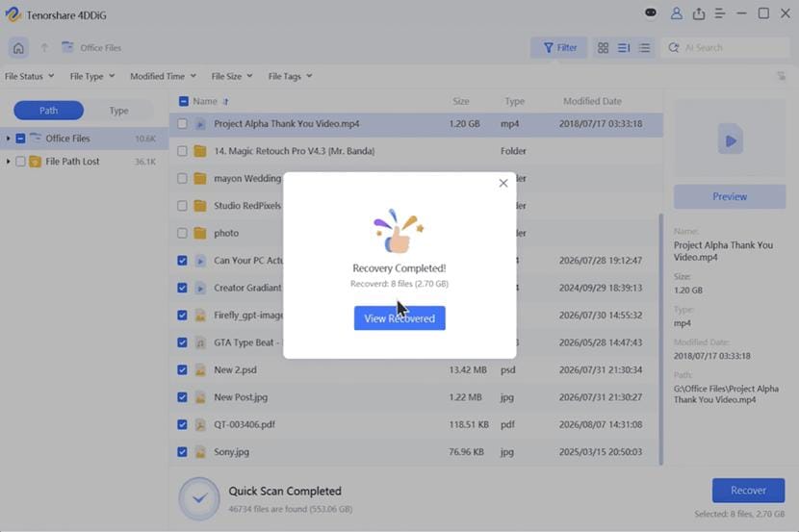Check the photo folder checkbox
Image resolution: width=799 pixels, height=532 pixels.
182,233
